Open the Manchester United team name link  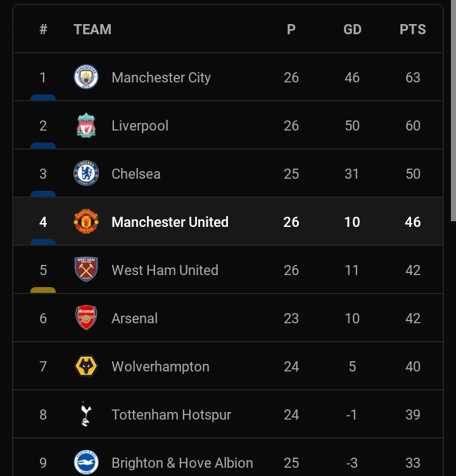coord(170,222)
